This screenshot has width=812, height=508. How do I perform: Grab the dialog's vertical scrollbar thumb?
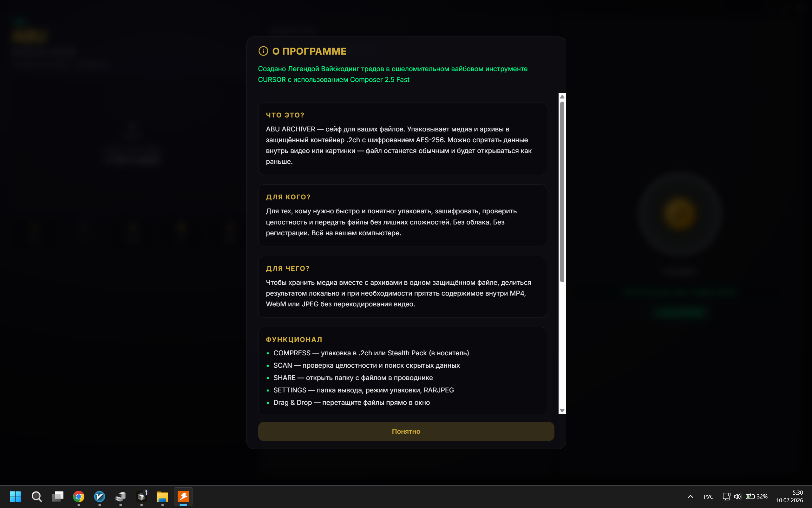point(562,192)
